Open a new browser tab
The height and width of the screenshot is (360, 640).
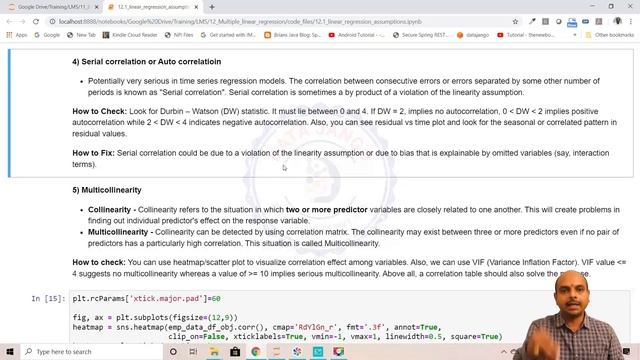(x=212, y=7)
